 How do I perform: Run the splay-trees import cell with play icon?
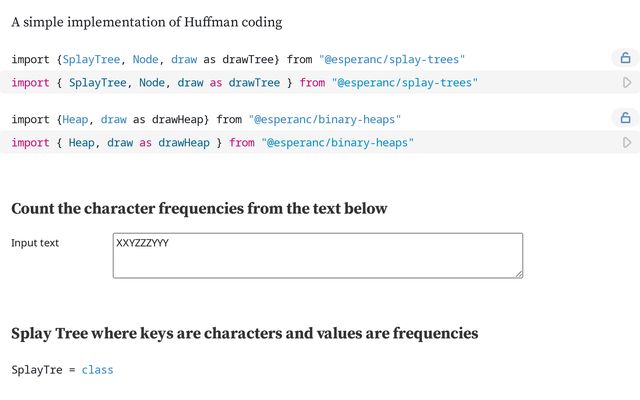click(627, 82)
